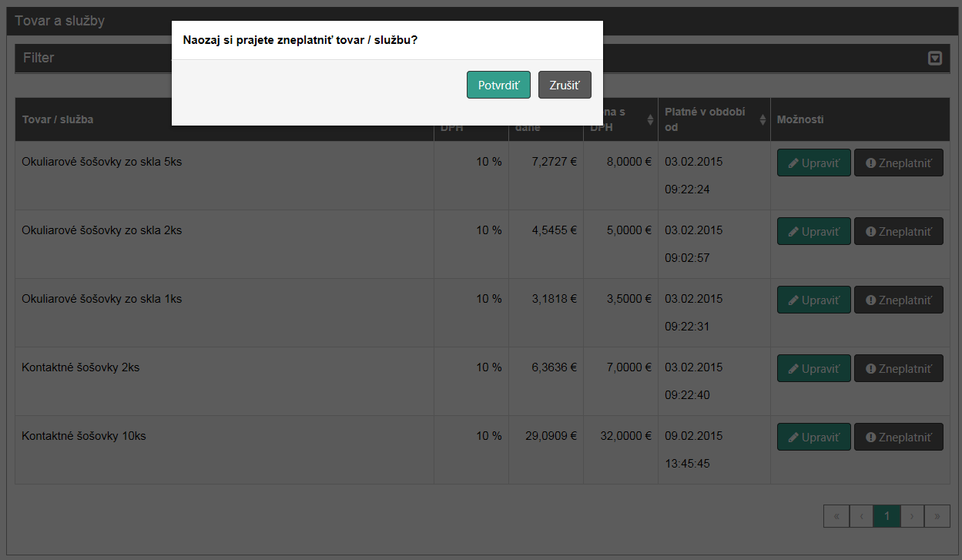962x560 pixels.
Task: Click time value 09:22:31
Action: (x=687, y=327)
